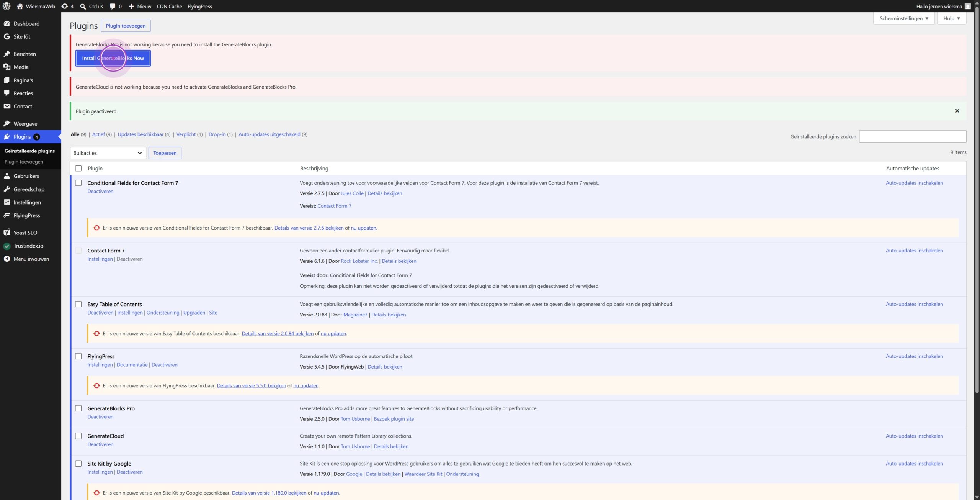980x500 pixels.
Task: Click the page vertical scrollbar
Action: 977,199
